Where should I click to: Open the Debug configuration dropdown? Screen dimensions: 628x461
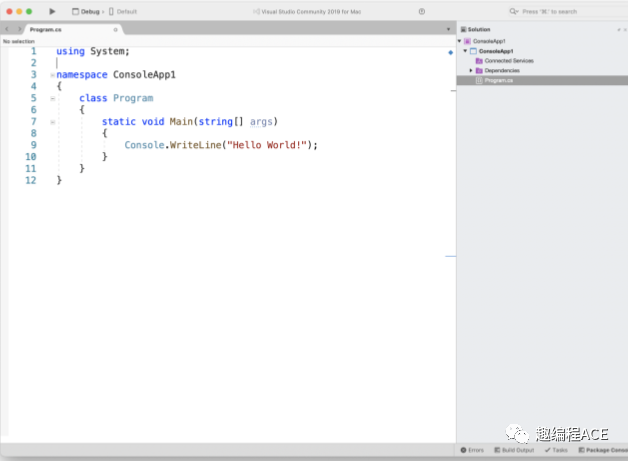tap(87, 11)
